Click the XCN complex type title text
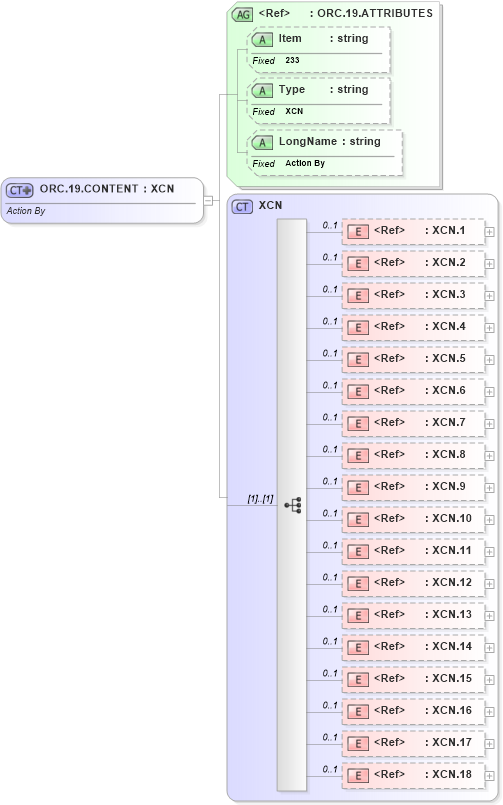The width and height of the screenshot is (503, 805). tap(270, 205)
